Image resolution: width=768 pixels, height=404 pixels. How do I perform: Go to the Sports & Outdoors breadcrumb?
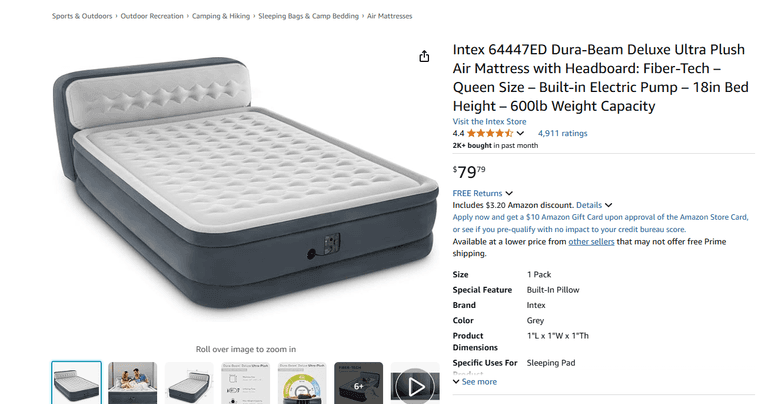tap(82, 16)
